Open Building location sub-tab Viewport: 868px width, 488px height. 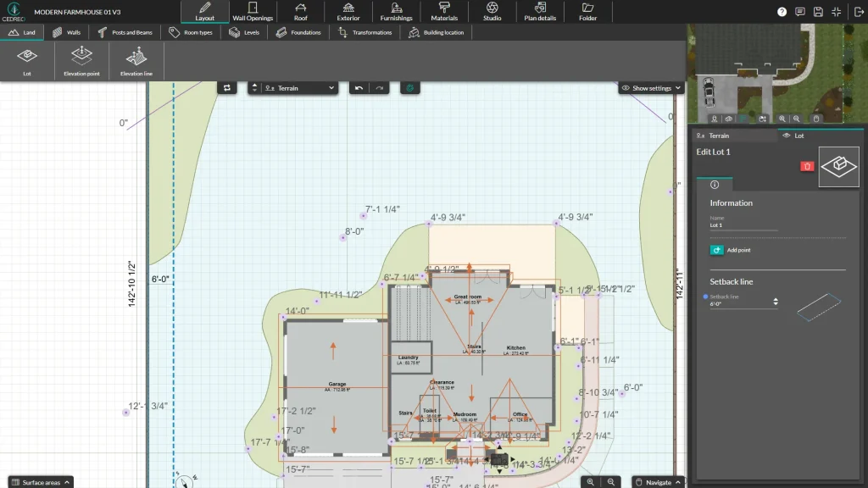click(437, 33)
